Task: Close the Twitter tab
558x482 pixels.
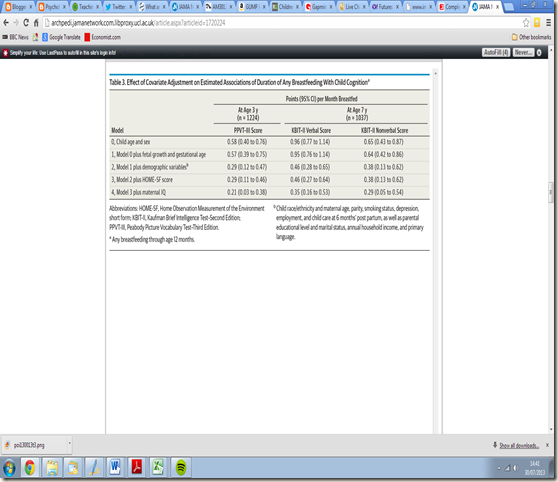Action: (x=131, y=7)
